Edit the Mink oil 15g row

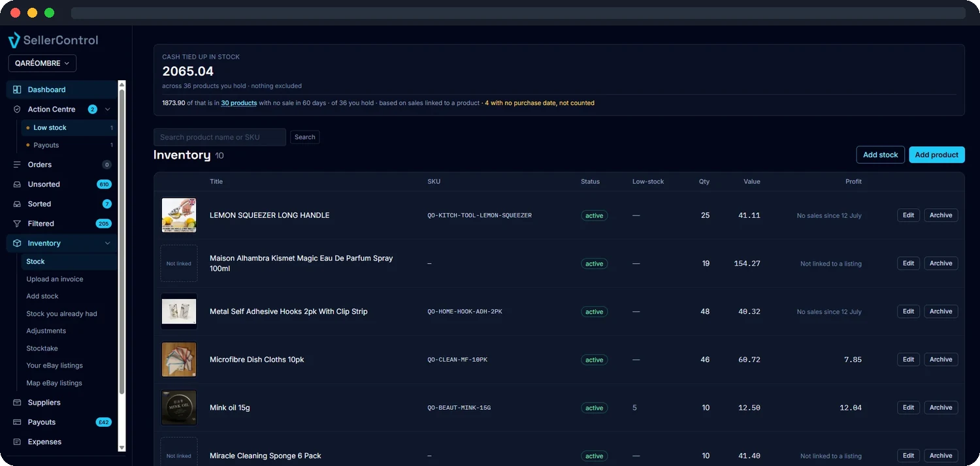pyautogui.click(x=908, y=407)
